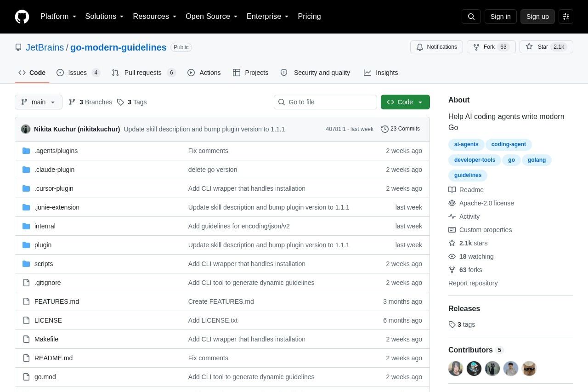Click the go.mod file icon

26,377
